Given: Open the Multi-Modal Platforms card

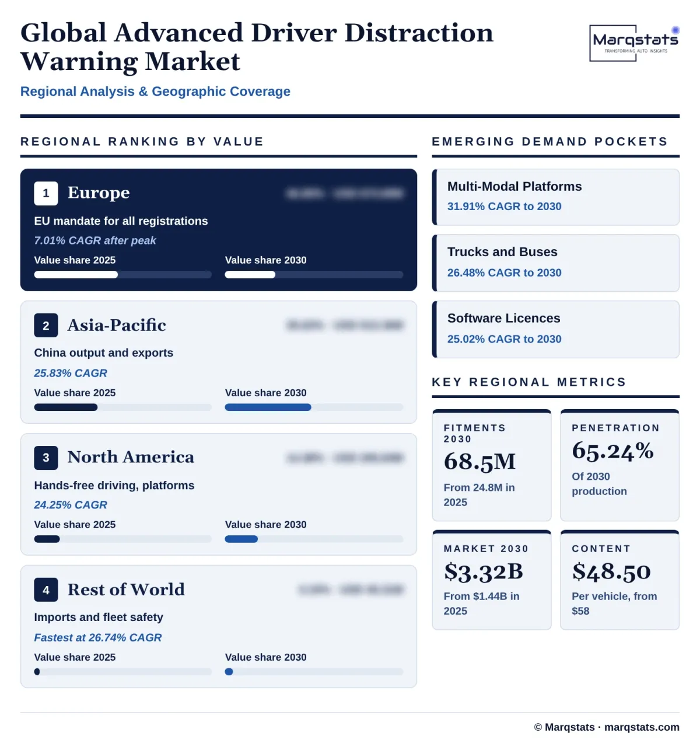Looking at the screenshot, I should (556, 197).
